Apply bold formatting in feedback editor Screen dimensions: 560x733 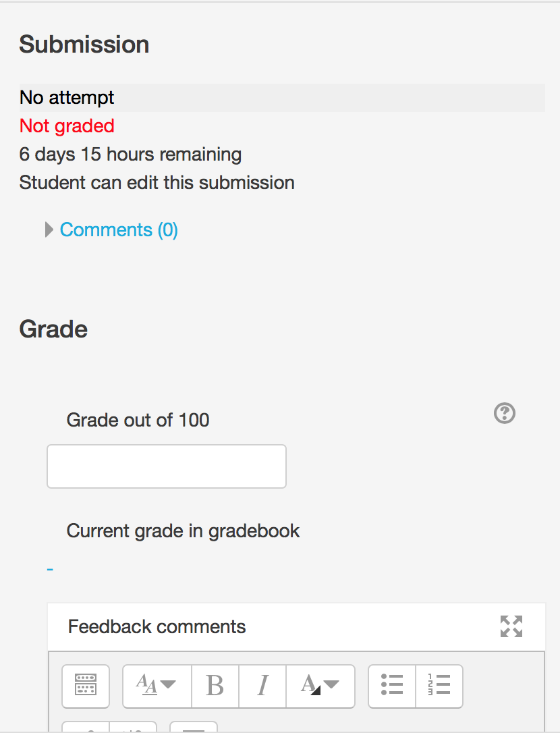coord(215,686)
